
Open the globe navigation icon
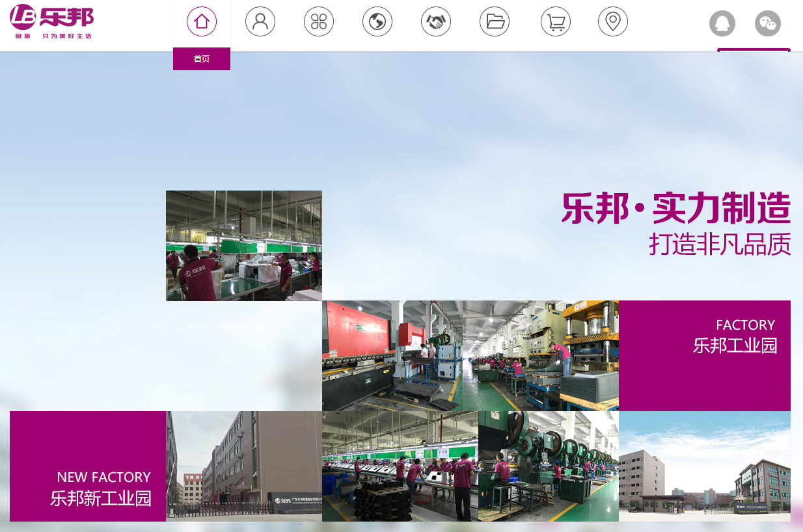point(377,21)
